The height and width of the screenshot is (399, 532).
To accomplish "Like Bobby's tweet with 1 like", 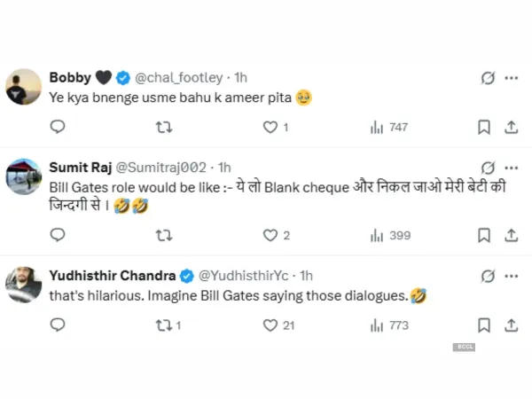I will (270, 127).
